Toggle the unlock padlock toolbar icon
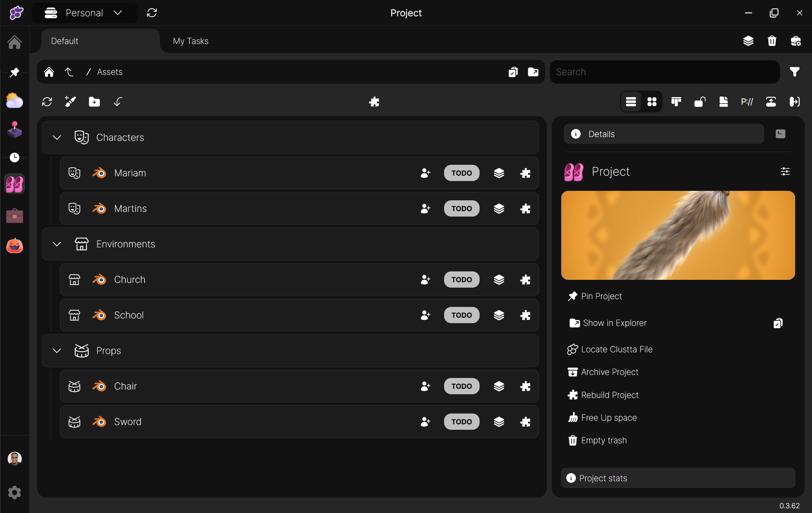The width and height of the screenshot is (812, 513). pyautogui.click(x=700, y=102)
